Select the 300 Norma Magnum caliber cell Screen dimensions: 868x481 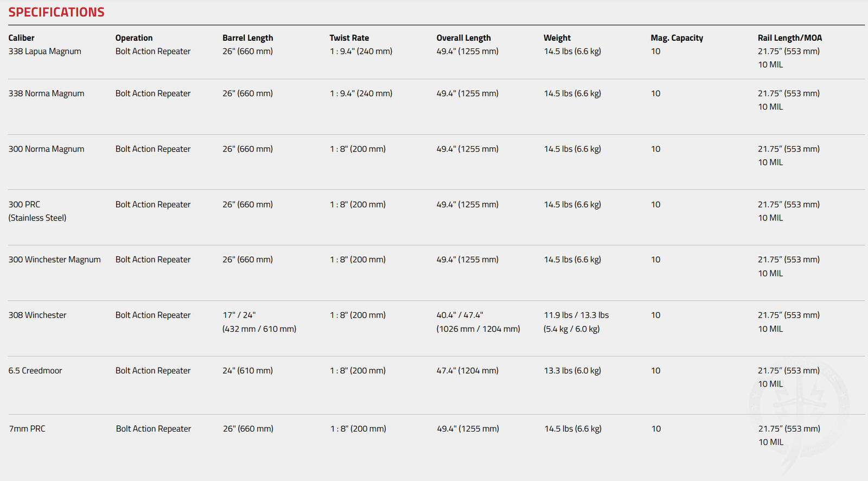pos(46,149)
